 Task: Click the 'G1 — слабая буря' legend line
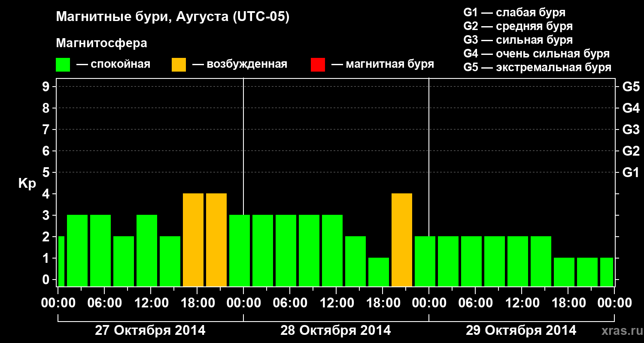point(514,12)
